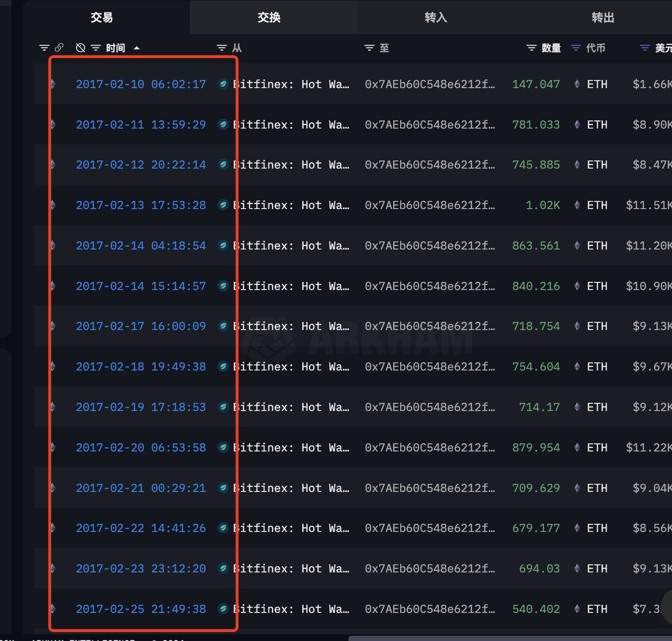Click ETH token label in 2017-02-19 row
Viewport: 672px width, 641px height.
[597, 407]
